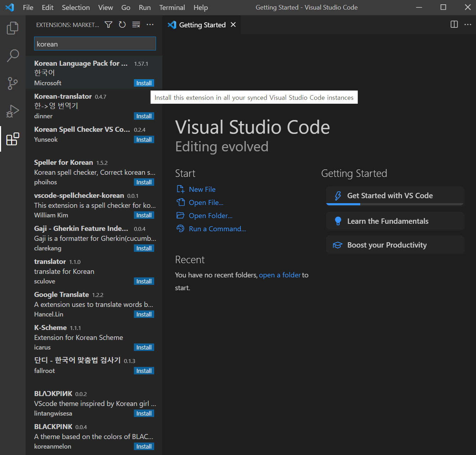Image resolution: width=476 pixels, height=455 pixels.
Task: Click the Open Folder... link
Action: (x=211, y=216)
